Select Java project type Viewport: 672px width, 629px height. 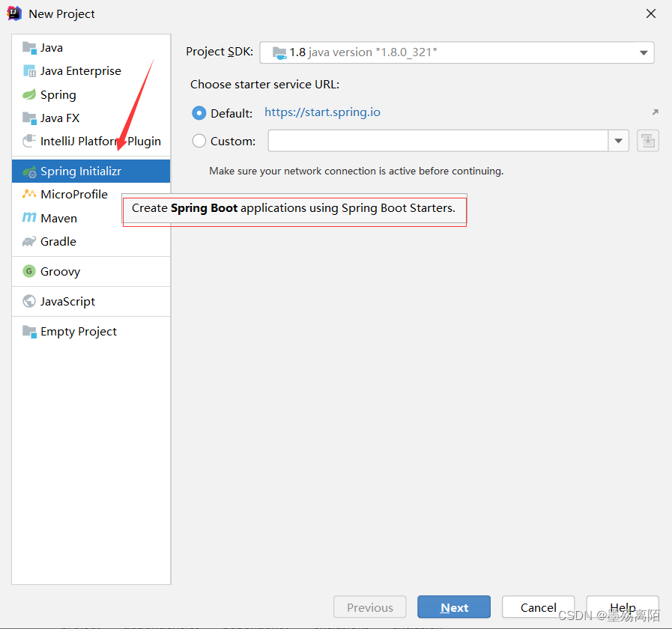tap(91, 48)
